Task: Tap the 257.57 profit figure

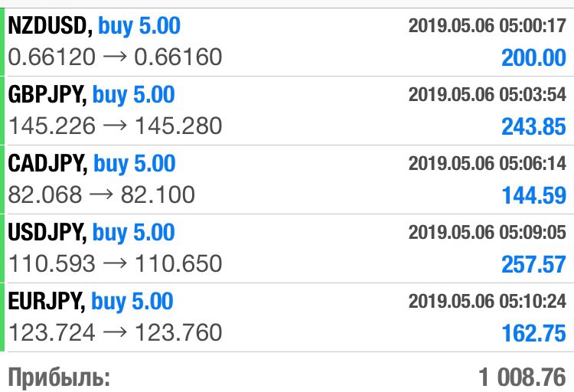Action: tap(533, 264)
